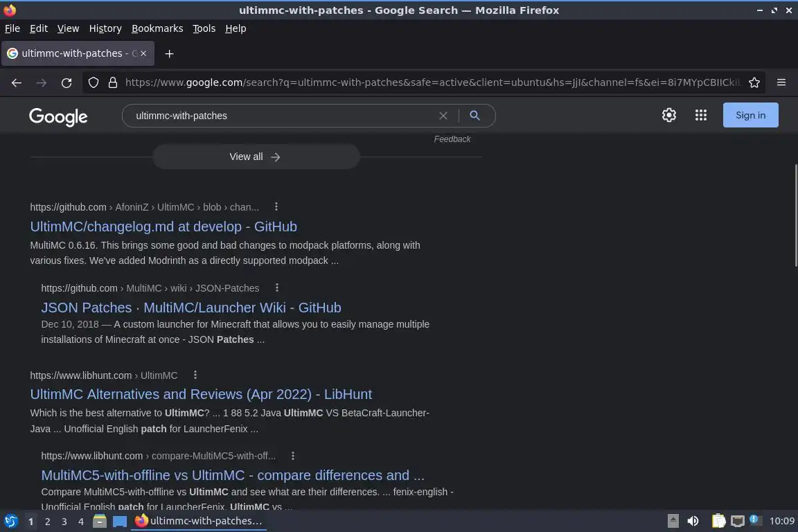Clear the Google search box text

tap(443, 116)
